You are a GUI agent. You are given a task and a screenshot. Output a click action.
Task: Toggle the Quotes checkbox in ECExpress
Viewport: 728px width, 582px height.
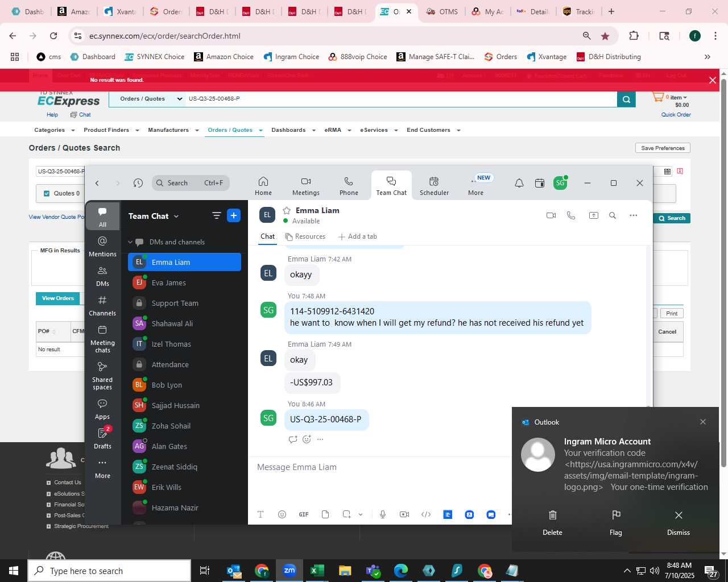click(x=47, y=193)
